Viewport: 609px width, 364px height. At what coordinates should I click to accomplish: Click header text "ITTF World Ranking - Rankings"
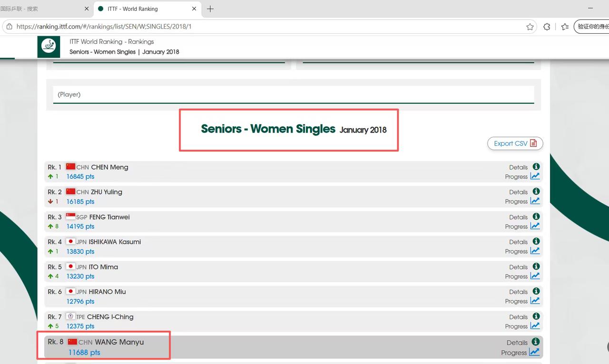click(x=112, y=42)
